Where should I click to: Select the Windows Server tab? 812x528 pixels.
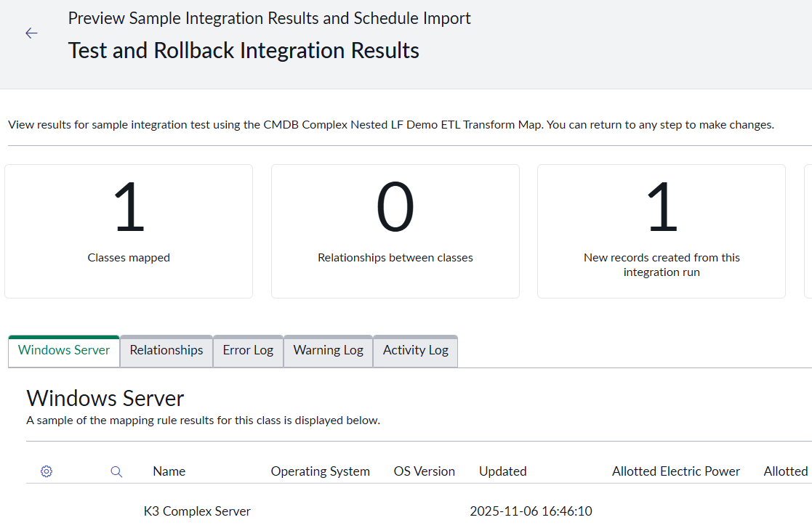[64, 350]
